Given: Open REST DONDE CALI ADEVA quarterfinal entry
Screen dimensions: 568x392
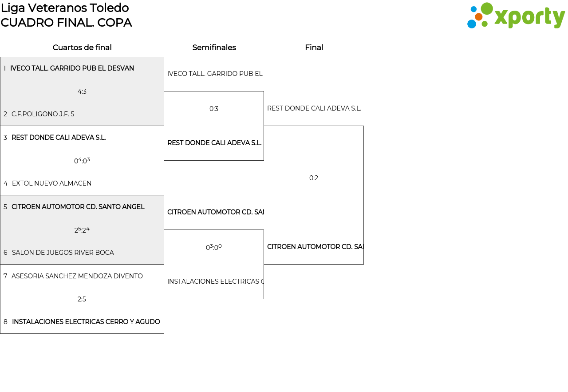Looking at the screenshot, I should coord(59,138).
